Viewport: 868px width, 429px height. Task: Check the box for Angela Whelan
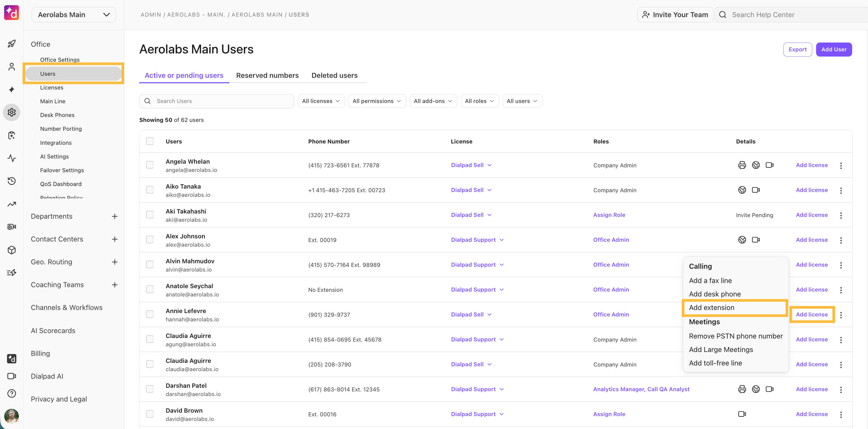click(x=150, y=165)
